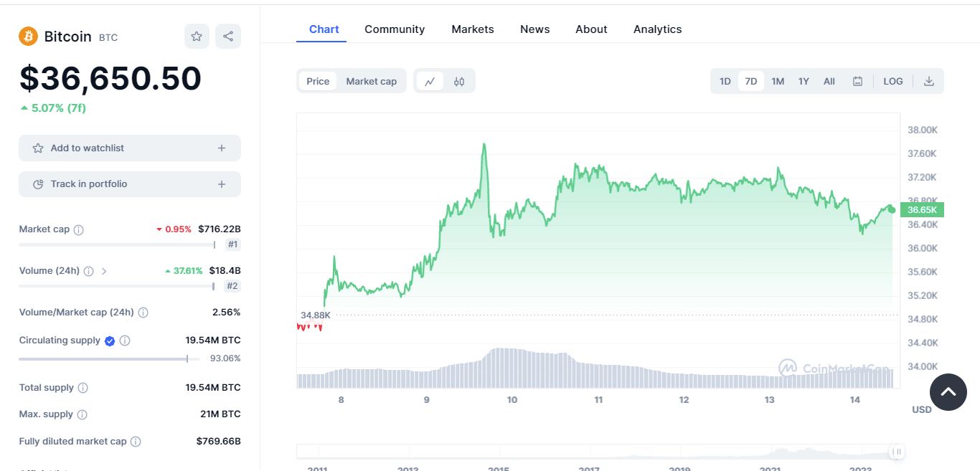Click the Circulating supply progress bar
The width and height of the screenshot is (980, 471).
(109, 358)
